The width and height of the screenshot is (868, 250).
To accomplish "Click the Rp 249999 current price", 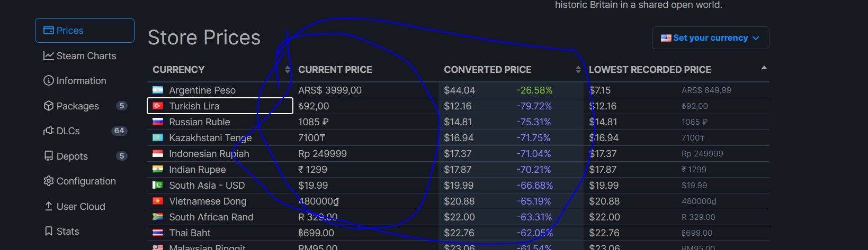I will point(323,154).
